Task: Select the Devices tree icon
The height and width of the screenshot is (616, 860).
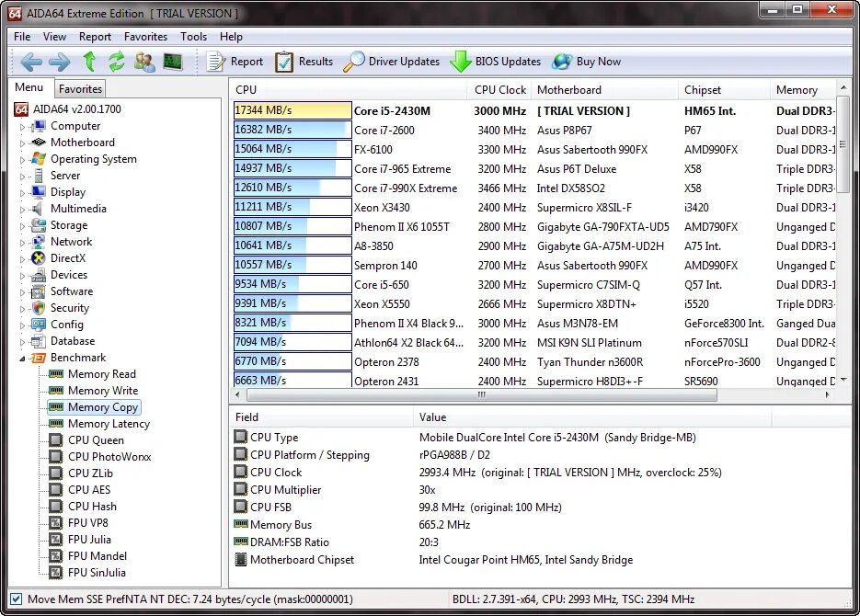Action: point(39,275)
